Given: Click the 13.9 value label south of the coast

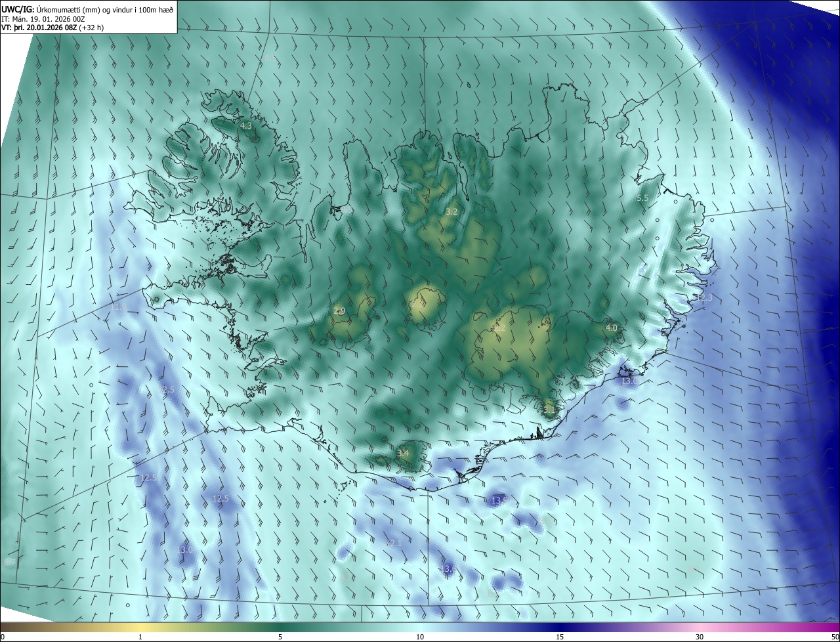Looking at the screenshot, I should pos(500,500).
